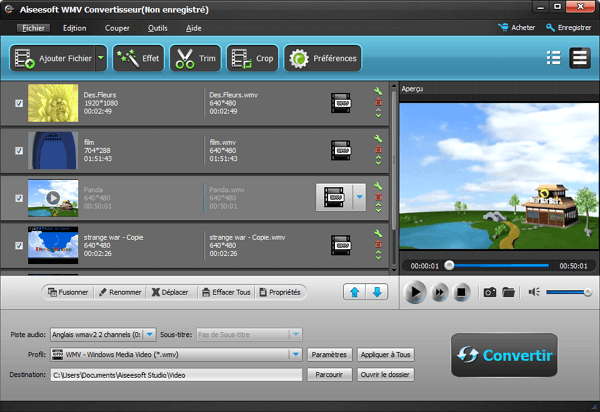Click the move arrows icon for film row
The image size is (600, 412).
378,160
